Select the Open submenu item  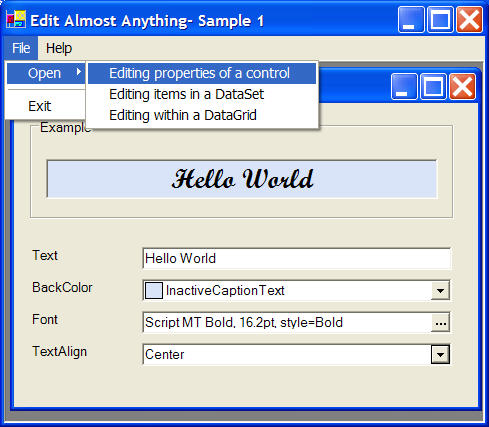[46, 73]
